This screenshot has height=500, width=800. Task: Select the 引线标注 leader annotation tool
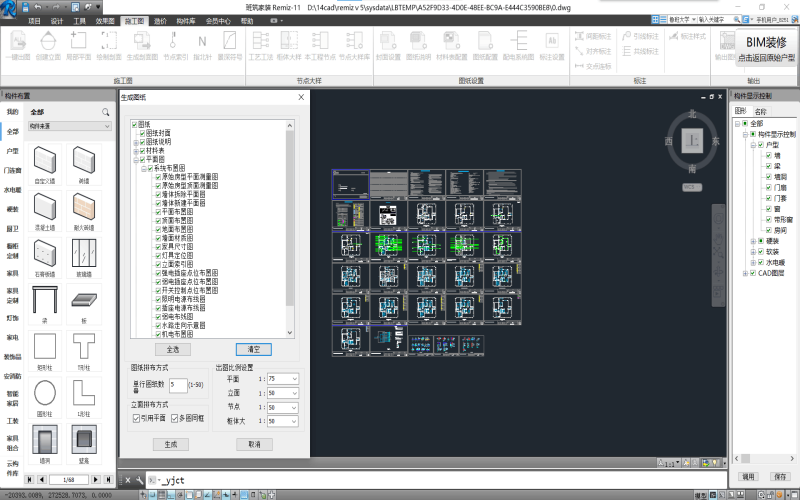[x=640, y=36]
